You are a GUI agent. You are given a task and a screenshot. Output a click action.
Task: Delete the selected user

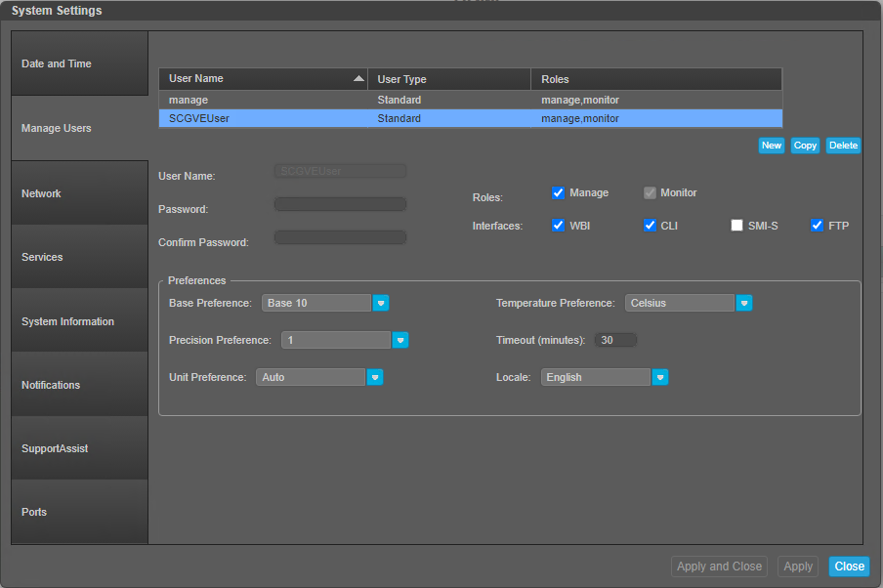tap(843, 145)
